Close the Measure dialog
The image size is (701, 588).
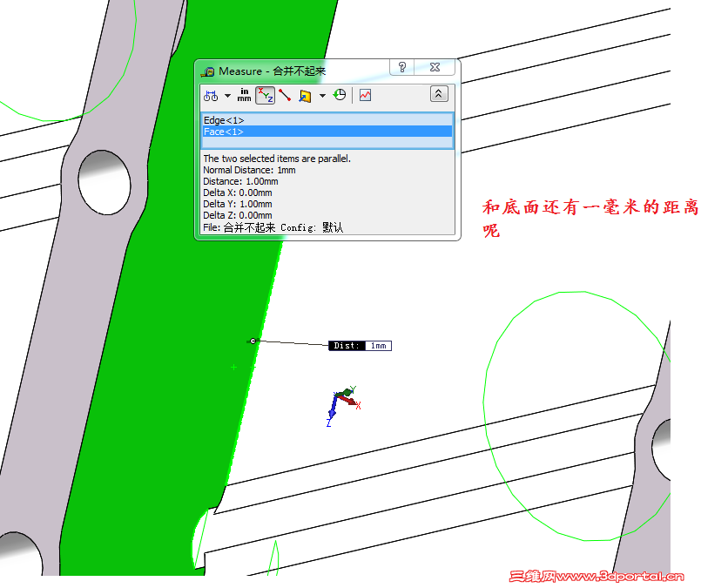tap(435, 68)
